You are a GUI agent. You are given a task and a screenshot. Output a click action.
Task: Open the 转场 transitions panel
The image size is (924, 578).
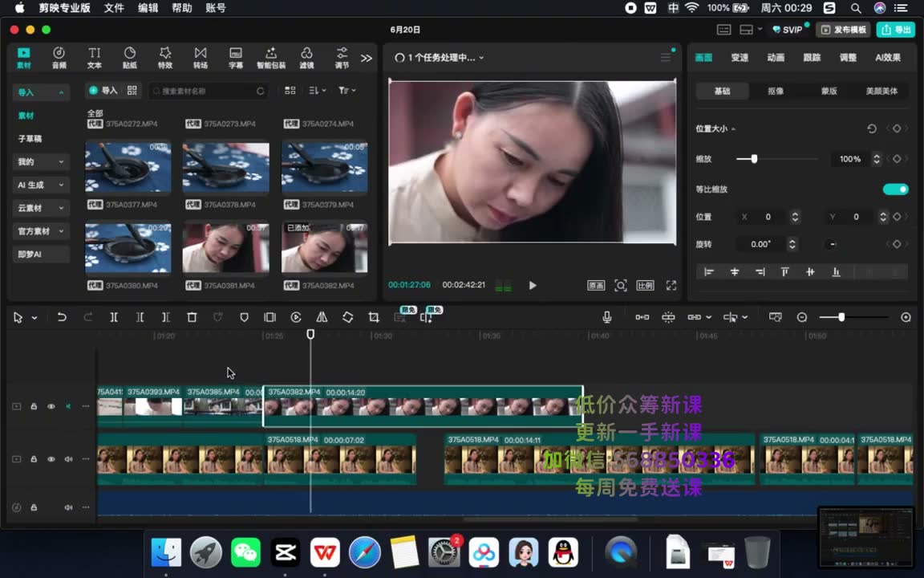click(201, 58)
